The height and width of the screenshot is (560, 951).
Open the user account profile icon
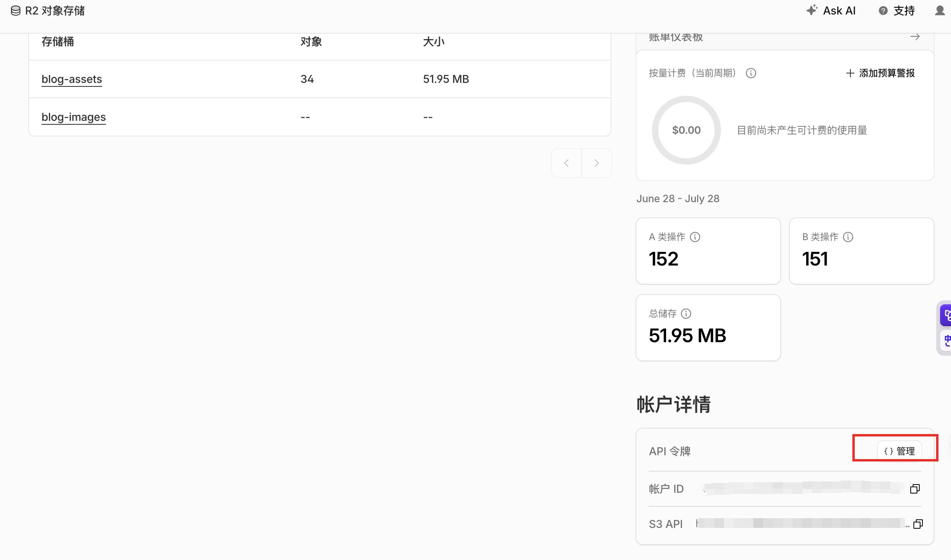940,11
